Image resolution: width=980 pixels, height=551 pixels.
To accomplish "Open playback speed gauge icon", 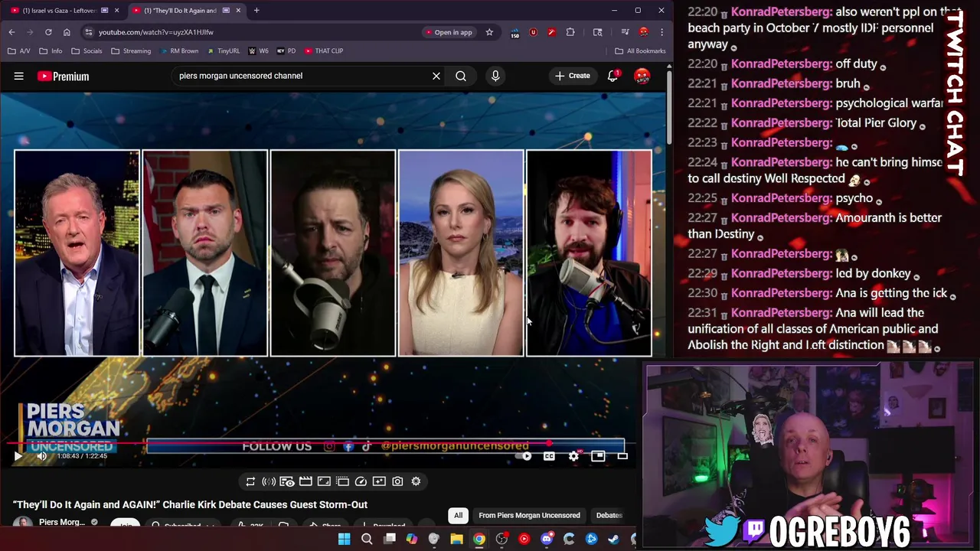I will [361, 481].
